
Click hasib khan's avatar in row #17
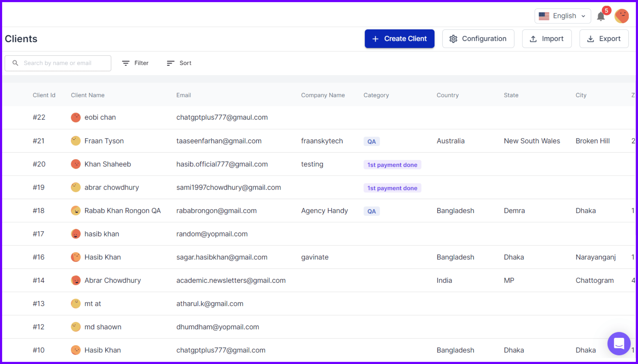point(76,234)
